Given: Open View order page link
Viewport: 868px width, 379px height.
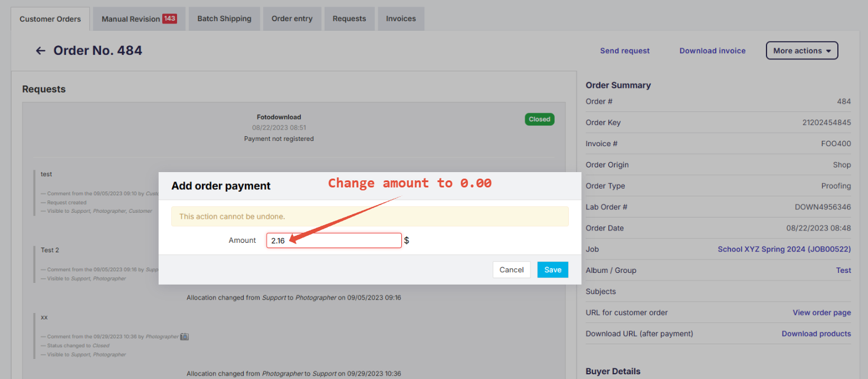Looking at the screenshot, I should [821, 312].
